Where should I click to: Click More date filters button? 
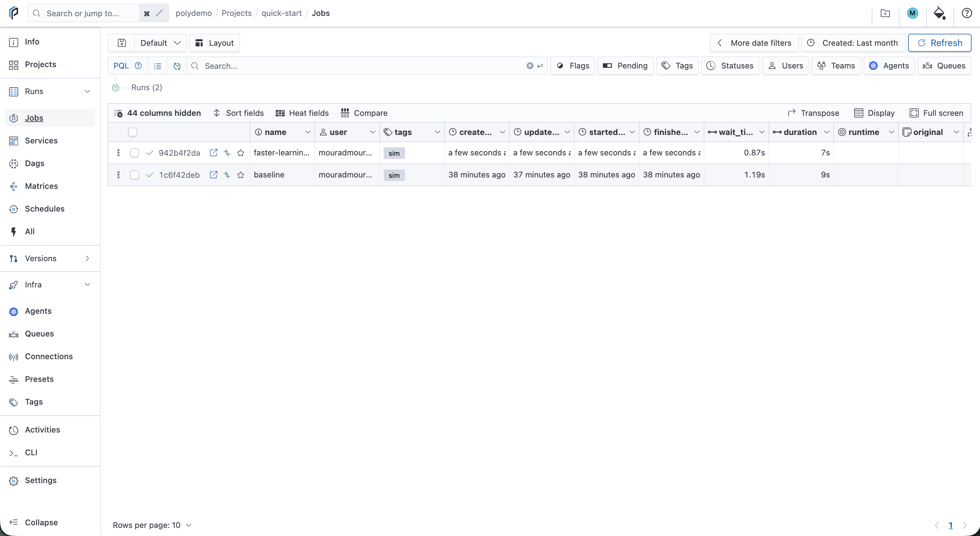[x=754, y=43]
